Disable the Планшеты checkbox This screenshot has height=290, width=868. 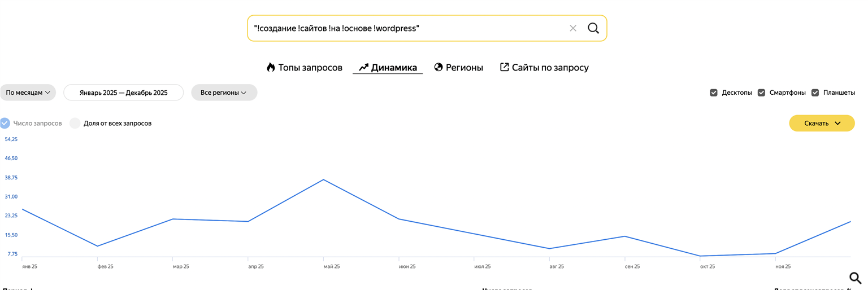click(815, 93)
